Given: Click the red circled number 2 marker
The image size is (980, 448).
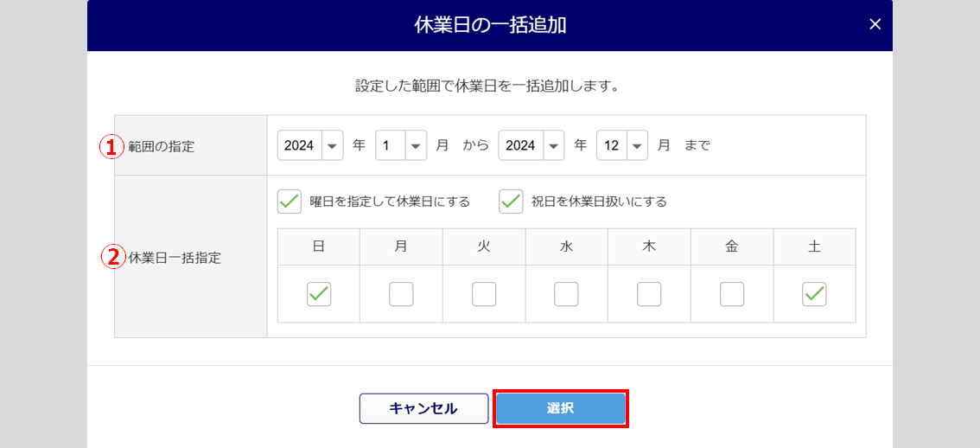Looking at the screenshot, I should pos(111,257).
